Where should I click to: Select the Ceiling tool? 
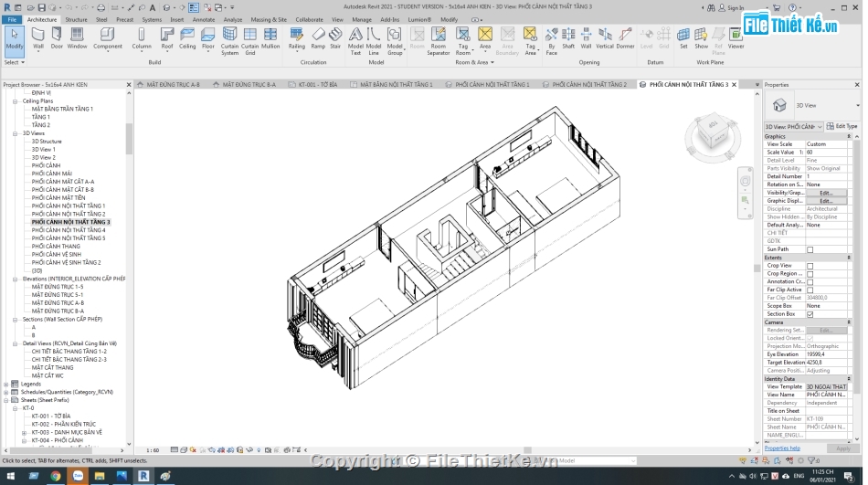(x=187, y=38)
